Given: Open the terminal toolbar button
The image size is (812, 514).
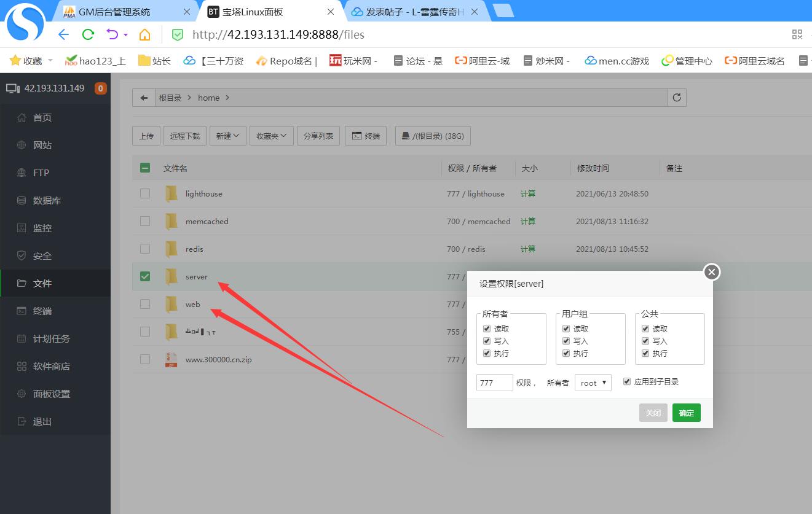Looking at the screenshot, I should pyautogui.click(x=366, y=136).
